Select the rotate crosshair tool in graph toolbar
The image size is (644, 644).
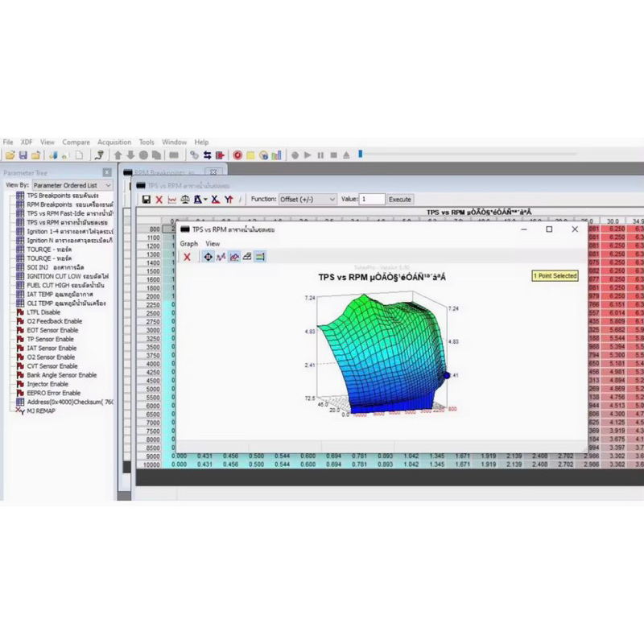(x=208, y=257)
